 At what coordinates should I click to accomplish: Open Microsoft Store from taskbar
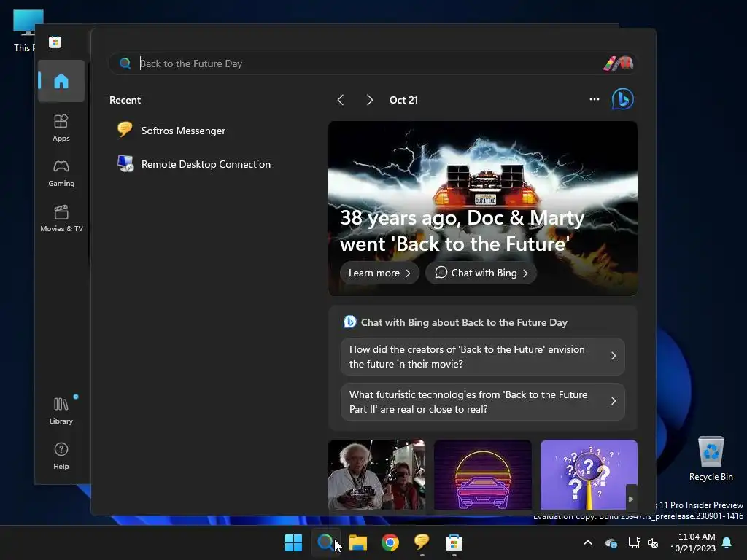click(x=454, y=542)
